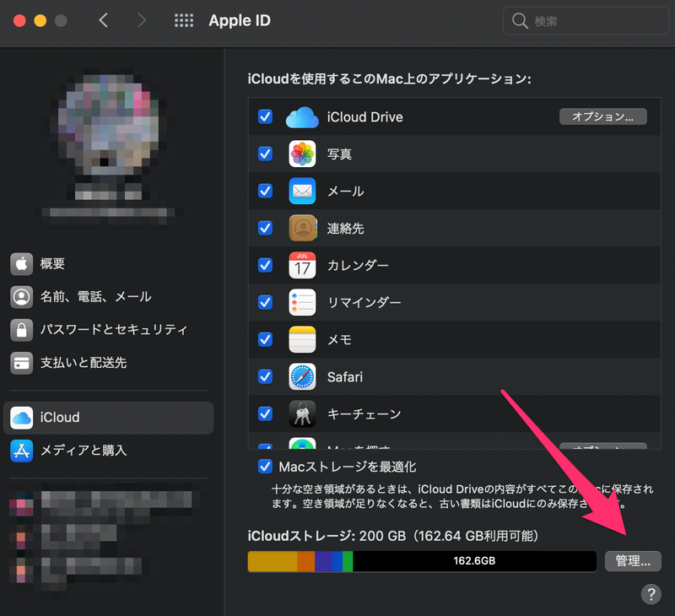Click the 162.6GB free storage bar area

(474, 561)
